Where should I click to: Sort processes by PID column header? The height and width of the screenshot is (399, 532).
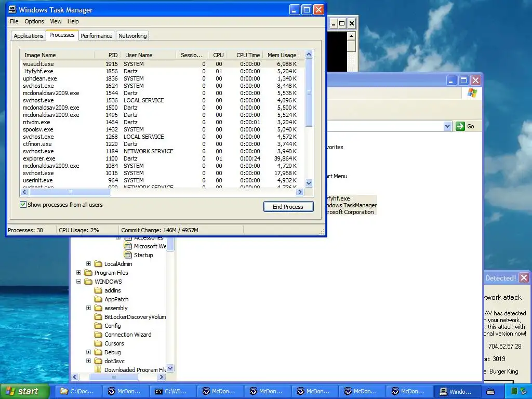point(107,55)
